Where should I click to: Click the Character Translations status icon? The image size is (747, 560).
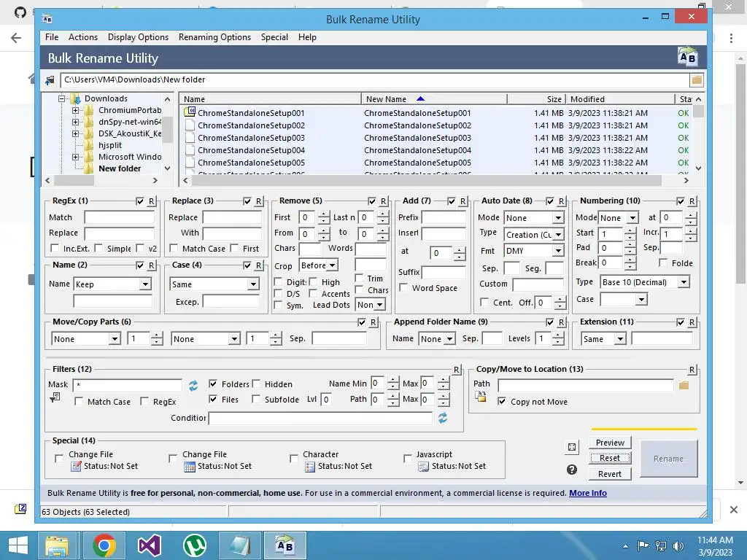click(310, 467)
